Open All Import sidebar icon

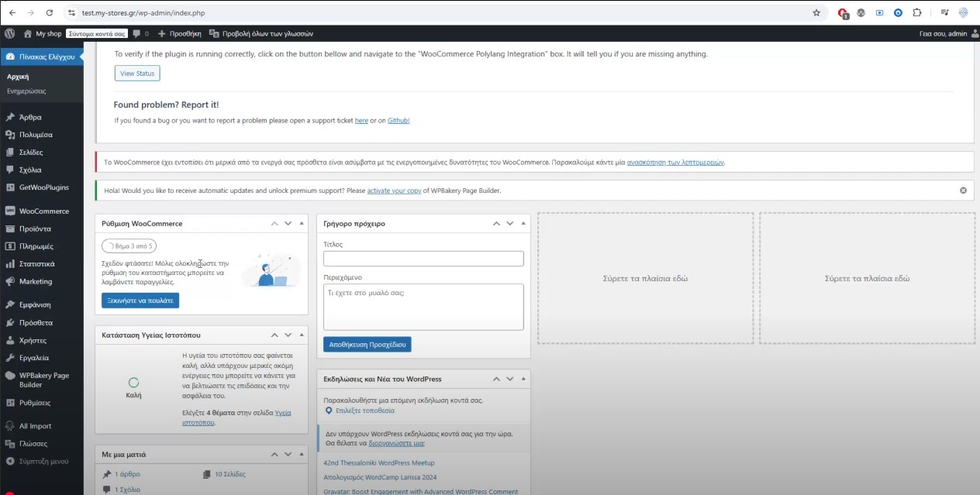pos(9,426)
